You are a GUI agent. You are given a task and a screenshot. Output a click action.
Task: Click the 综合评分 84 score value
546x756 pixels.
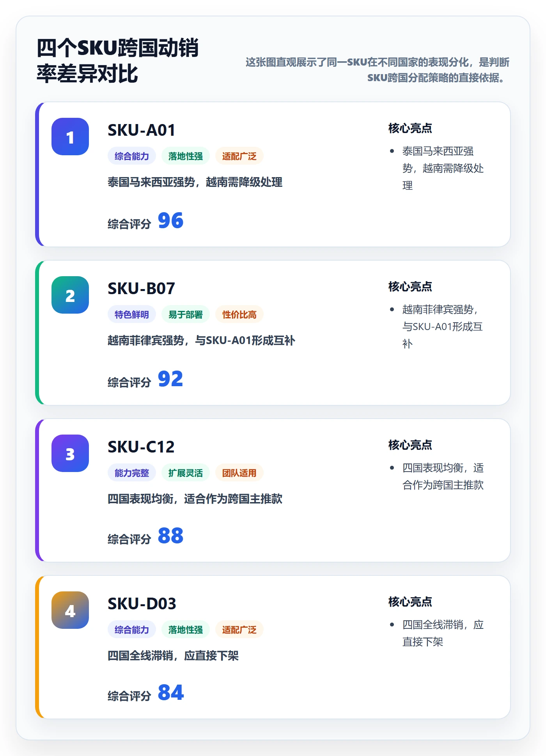[171, 692]
